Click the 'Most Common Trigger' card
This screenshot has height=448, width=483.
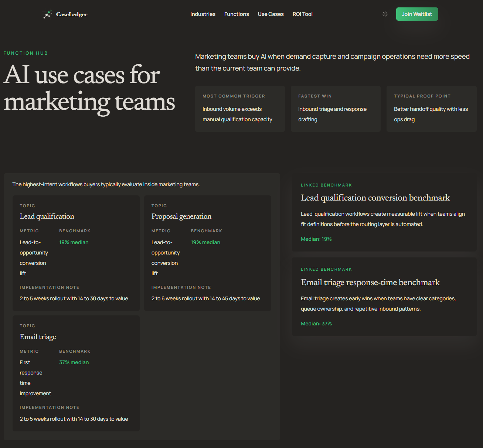[x=240, y=109]
